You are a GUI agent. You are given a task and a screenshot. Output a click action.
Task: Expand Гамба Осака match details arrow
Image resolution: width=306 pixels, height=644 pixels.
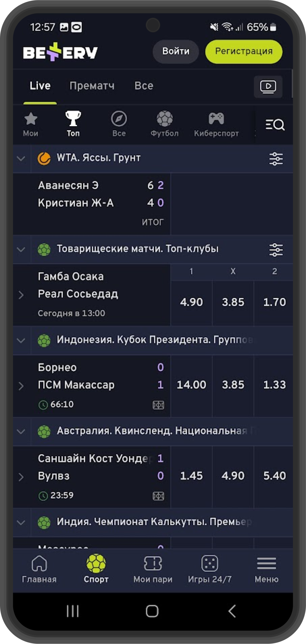[x=21, y=295]
